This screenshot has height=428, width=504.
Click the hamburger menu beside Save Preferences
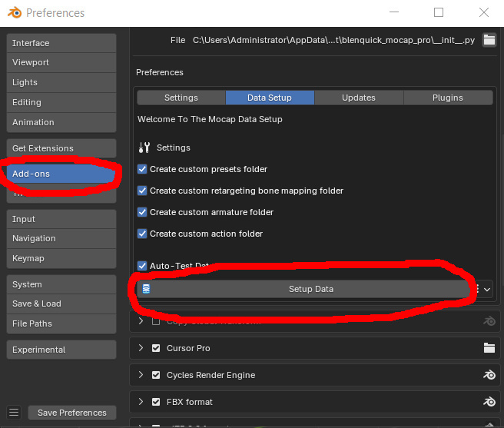(14, 412)
